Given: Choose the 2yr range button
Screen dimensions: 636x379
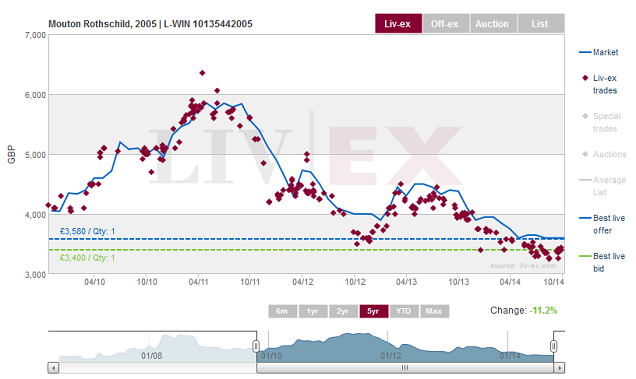Looking at the screenshot, I should tap(343, 311).
